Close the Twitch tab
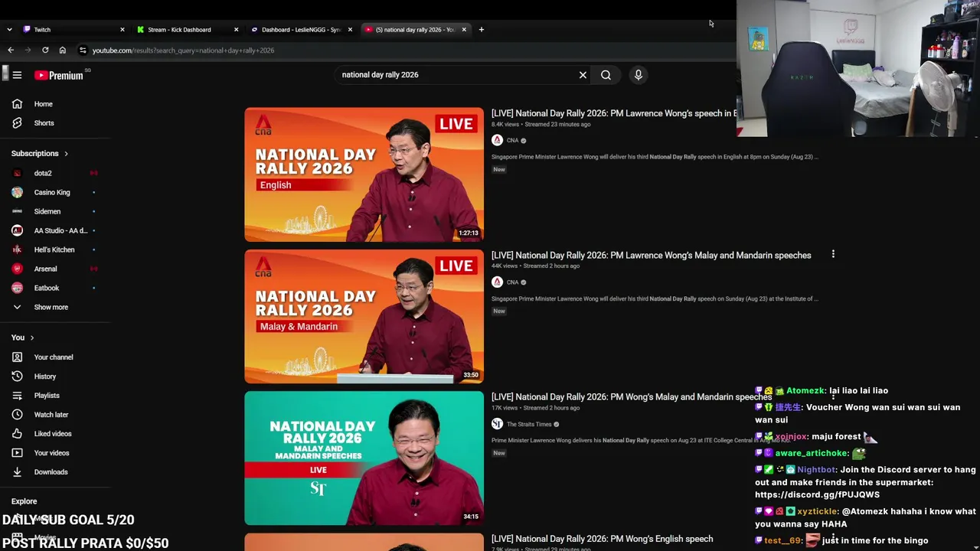This screenshot has height=551, width=980. pos(122,30)
